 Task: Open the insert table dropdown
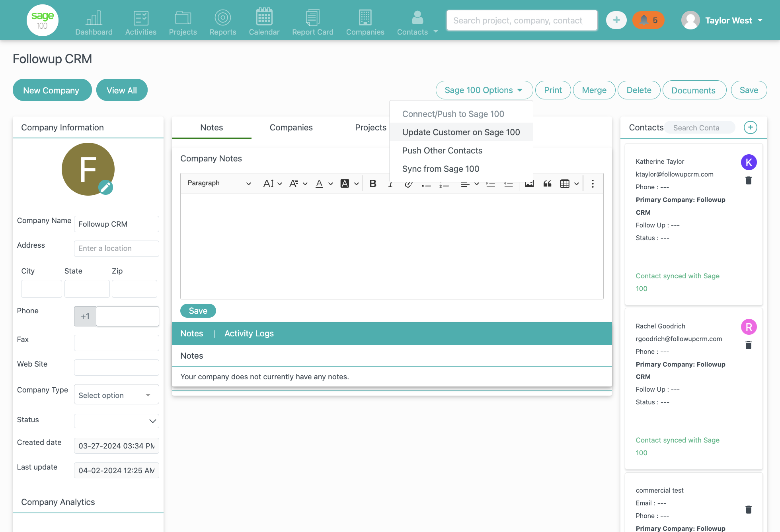pos(569,183)
